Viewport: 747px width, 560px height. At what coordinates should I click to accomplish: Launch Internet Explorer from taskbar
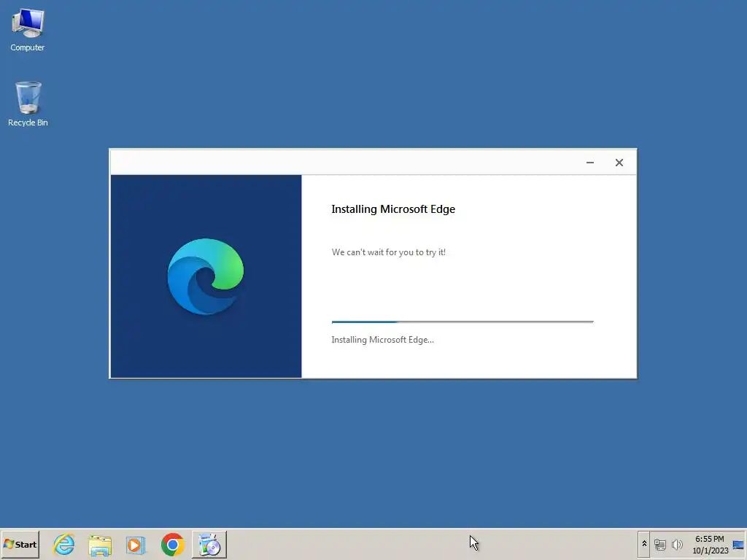pyautogui.click(x=64, y=544)
